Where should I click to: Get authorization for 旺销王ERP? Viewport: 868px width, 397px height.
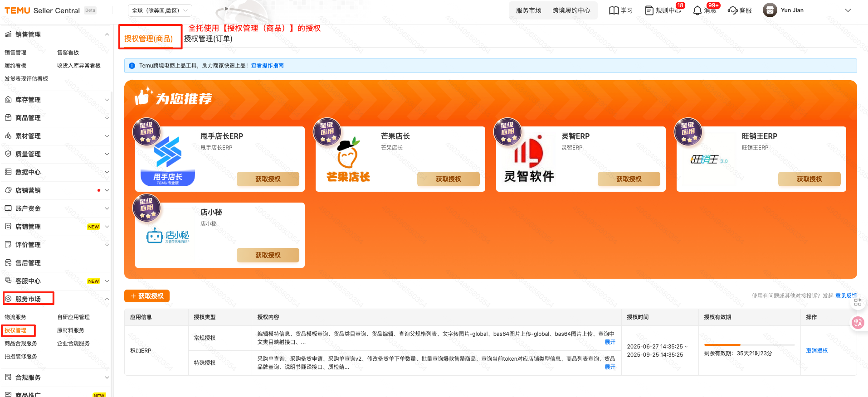(x=809, y=179)
